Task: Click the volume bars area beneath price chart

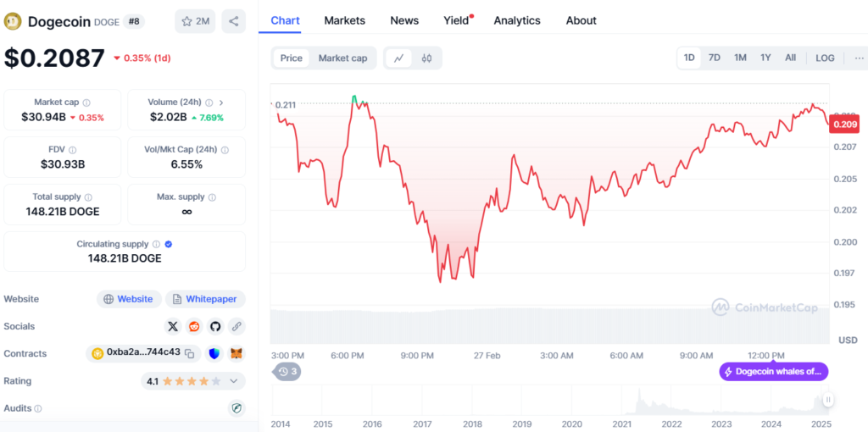Action: [x=549, y=326]
